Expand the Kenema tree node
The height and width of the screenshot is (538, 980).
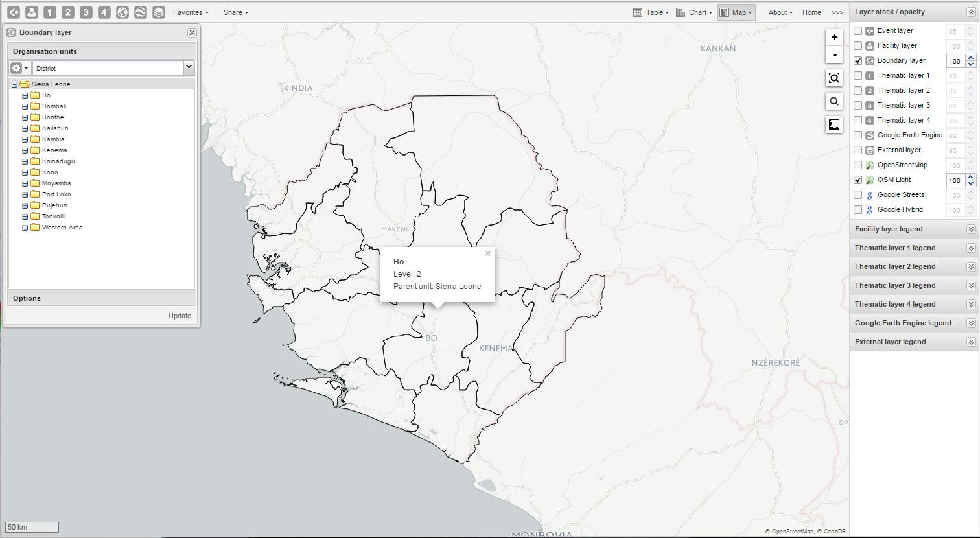[25, 150]
